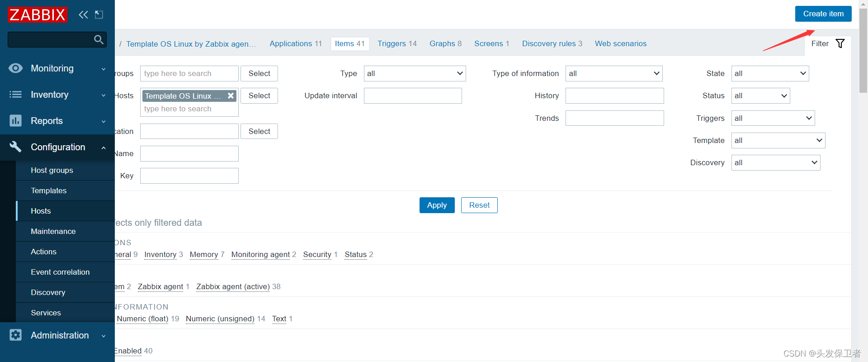This screenshot has height=362, width=868.
Task: Filter by Zabbix agent (active) 38
Action: coord(233,286)
